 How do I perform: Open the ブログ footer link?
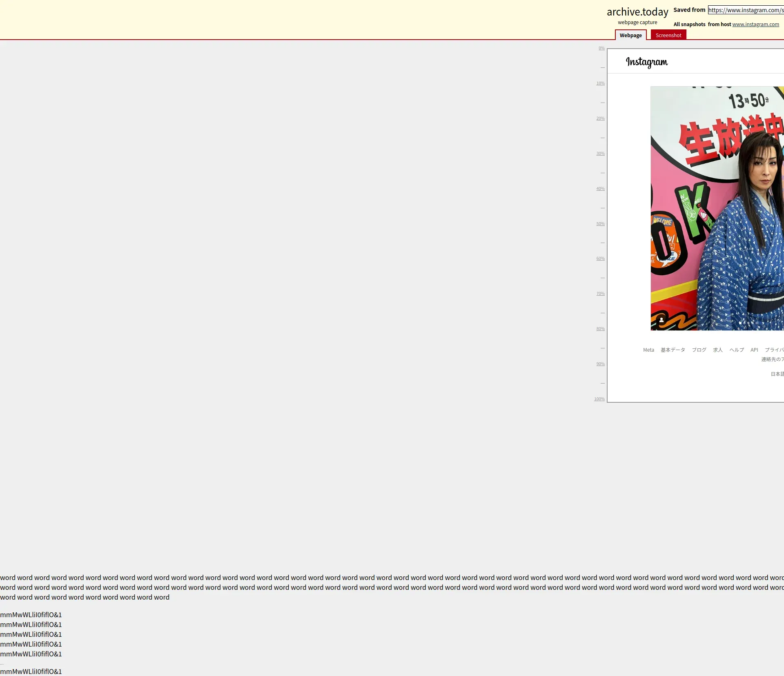tap(699, 350)
